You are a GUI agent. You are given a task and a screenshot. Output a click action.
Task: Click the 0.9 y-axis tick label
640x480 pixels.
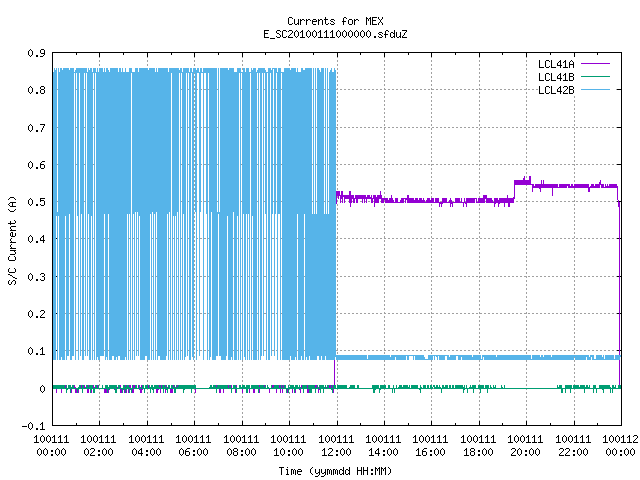[36, 53]
